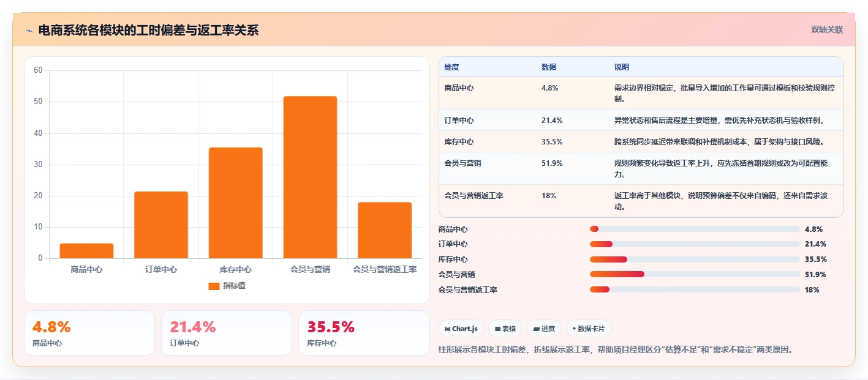This screenshot has height=380, width=868.
Task: Open the 35.5% 库存中心 stat card
Action: (364, 333)
